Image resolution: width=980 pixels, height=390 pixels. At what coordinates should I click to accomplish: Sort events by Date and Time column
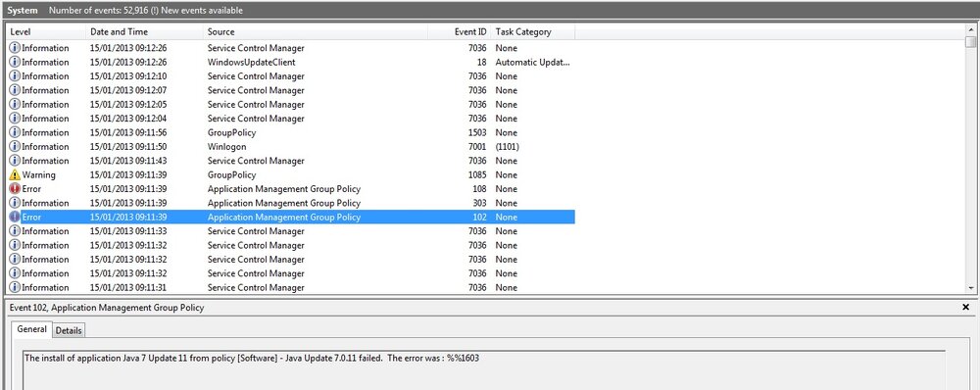144,32
